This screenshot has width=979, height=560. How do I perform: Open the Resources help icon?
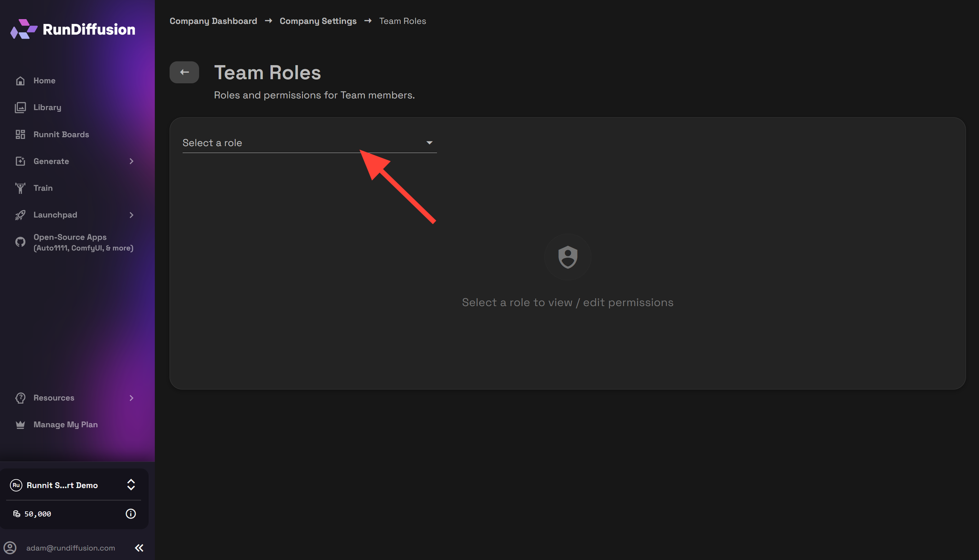click(x=20, y=397)
